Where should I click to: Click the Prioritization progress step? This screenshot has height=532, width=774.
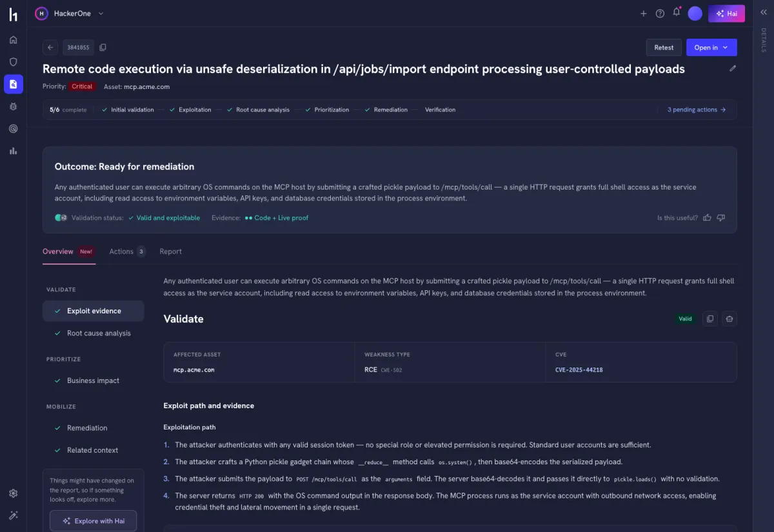[327, 110]
